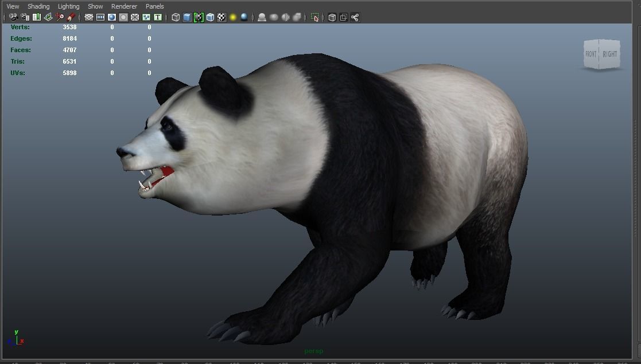Click the FRONT face of the ViewCube
The image size is (641, 364).
pos(591,54)
